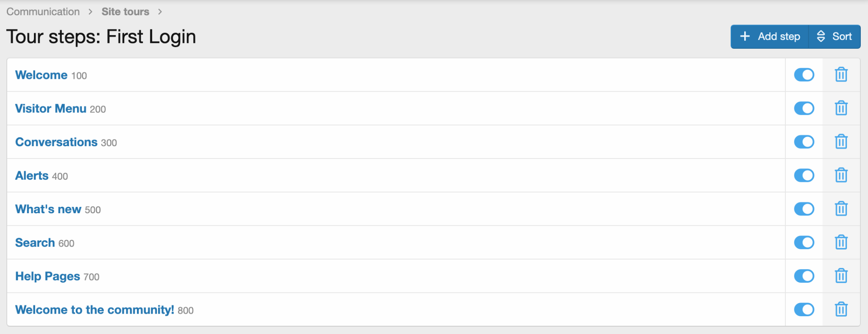Image resolution: width=868 pixels, height=334 pixels.
Task: Delete the What's new step
Action: coord(841,209)
